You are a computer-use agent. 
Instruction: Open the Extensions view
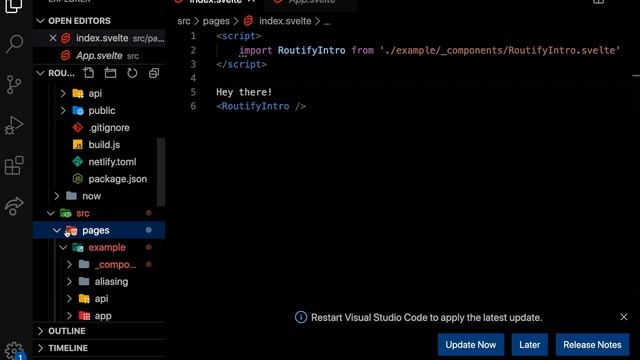(14, 165)
